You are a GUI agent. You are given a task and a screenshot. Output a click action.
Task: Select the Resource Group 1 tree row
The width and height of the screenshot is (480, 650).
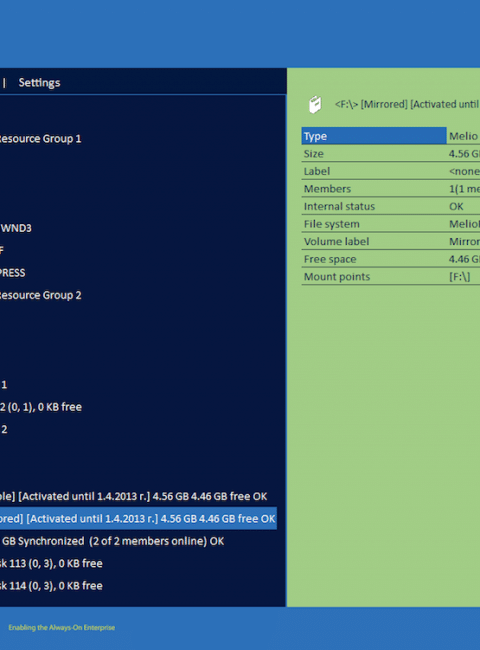[x=40, y=138]
